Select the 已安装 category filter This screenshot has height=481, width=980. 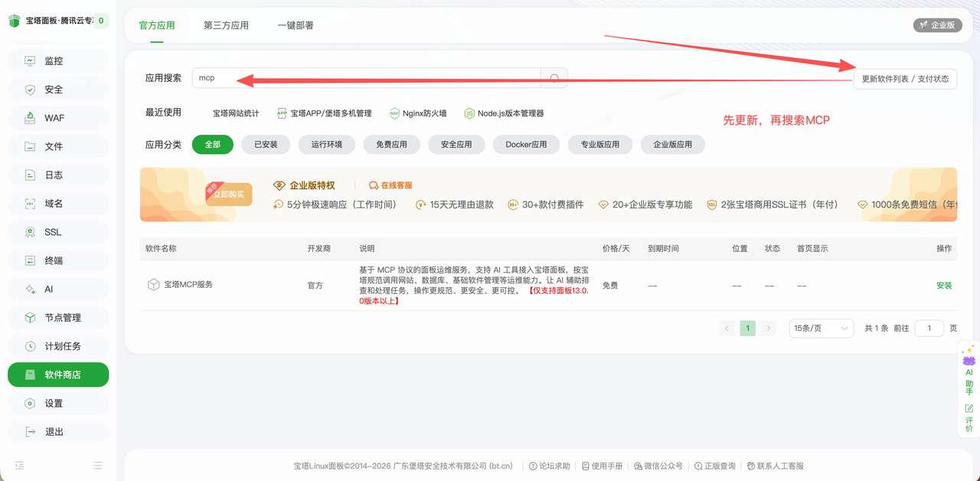tap(266, 144)
